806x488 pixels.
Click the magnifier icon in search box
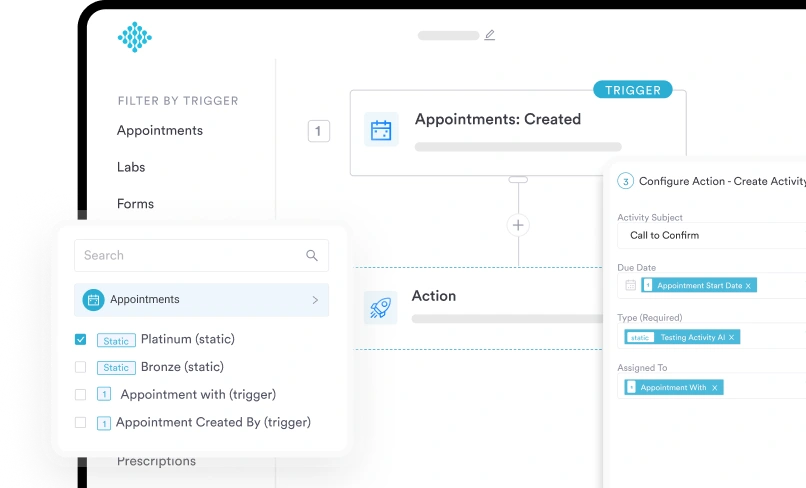312,256
